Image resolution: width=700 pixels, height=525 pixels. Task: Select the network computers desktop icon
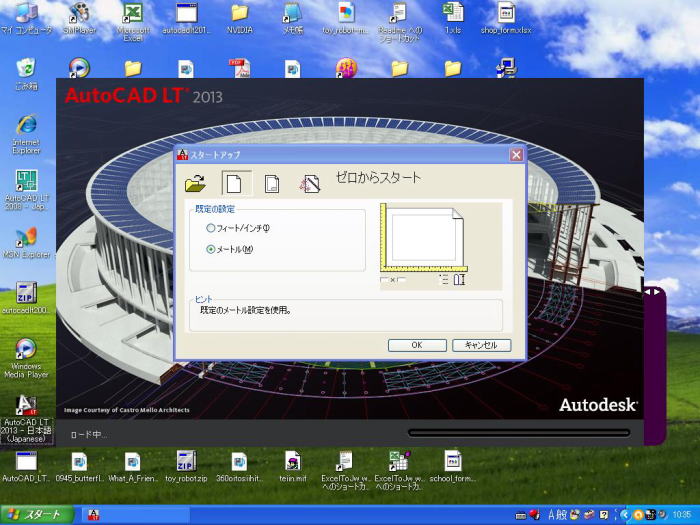click(x=507, y=68)
